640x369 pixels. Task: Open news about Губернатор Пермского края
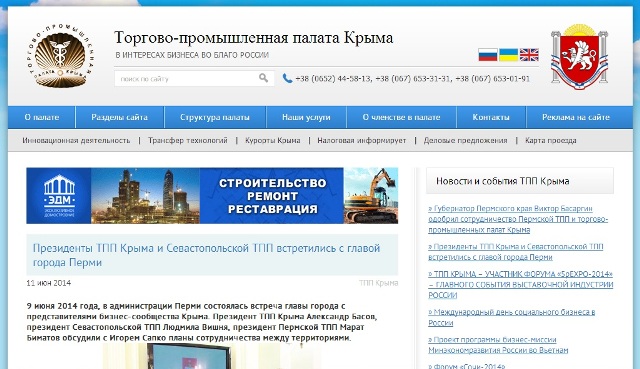(518, 219)
